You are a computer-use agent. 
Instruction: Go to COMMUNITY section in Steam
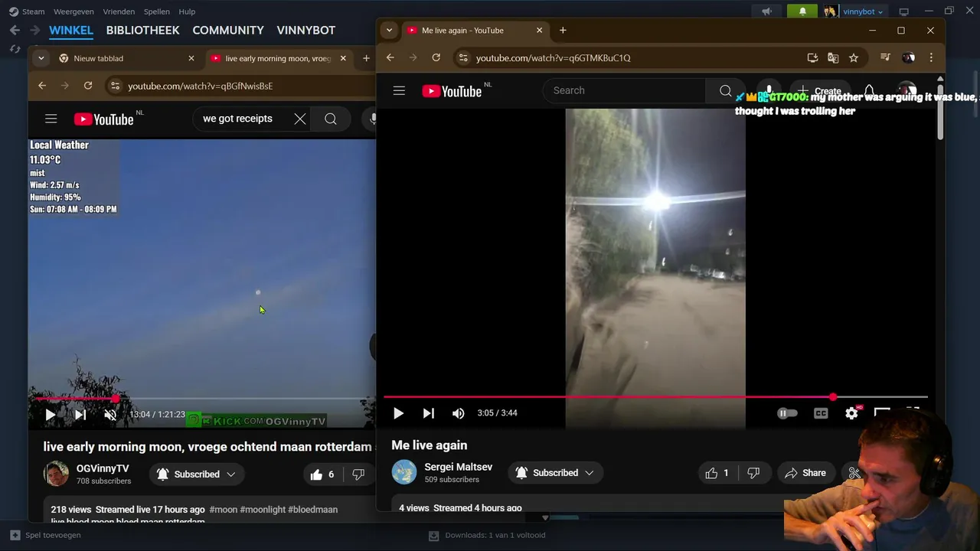click(228, 31)
